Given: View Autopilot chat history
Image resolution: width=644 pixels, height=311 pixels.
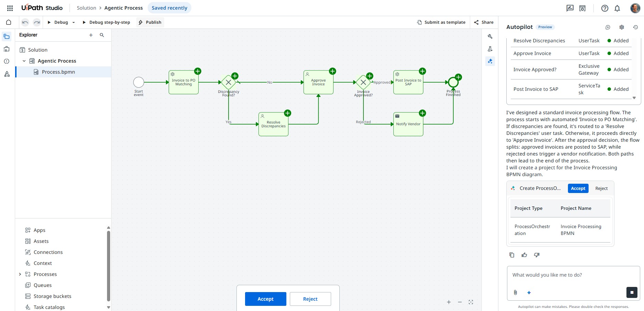Looking at the screenshot, I should [635, 27].
